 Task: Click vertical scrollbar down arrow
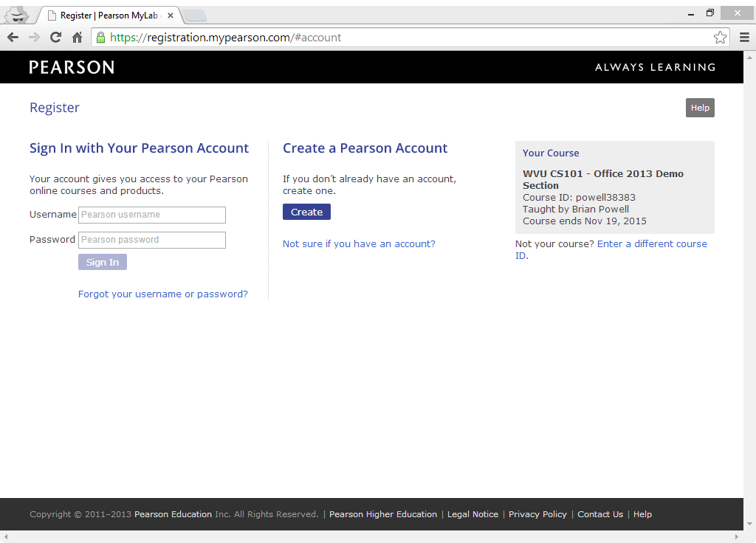[x=750, y=525]
